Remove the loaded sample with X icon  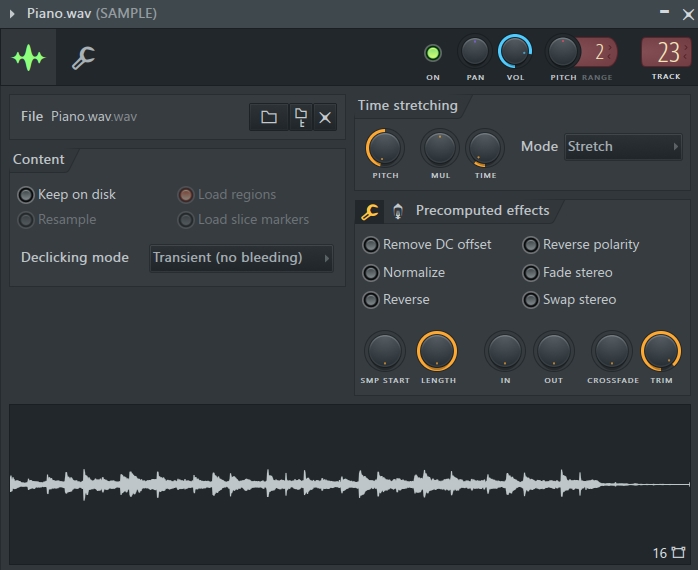(325, 117)
